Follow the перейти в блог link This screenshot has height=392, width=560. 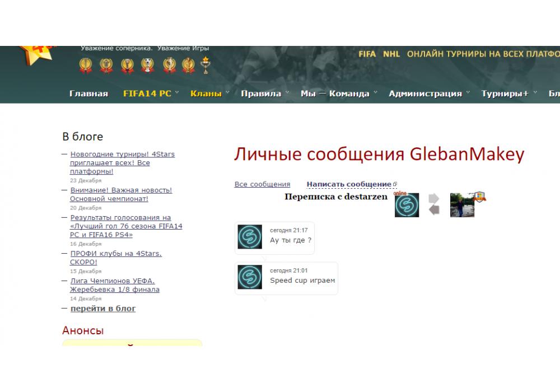pos(103,309)
